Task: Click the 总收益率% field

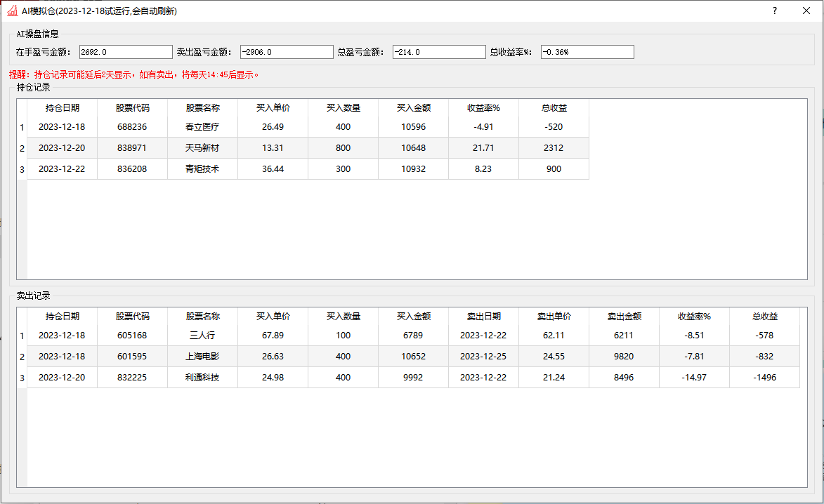Action: pyautogui.click(x=587, y=52)
